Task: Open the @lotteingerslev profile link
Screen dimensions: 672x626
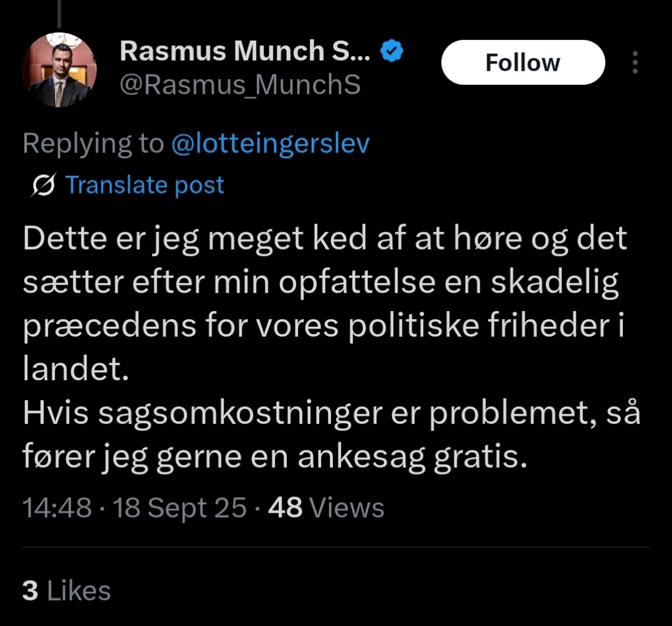Action: [269, 144]
